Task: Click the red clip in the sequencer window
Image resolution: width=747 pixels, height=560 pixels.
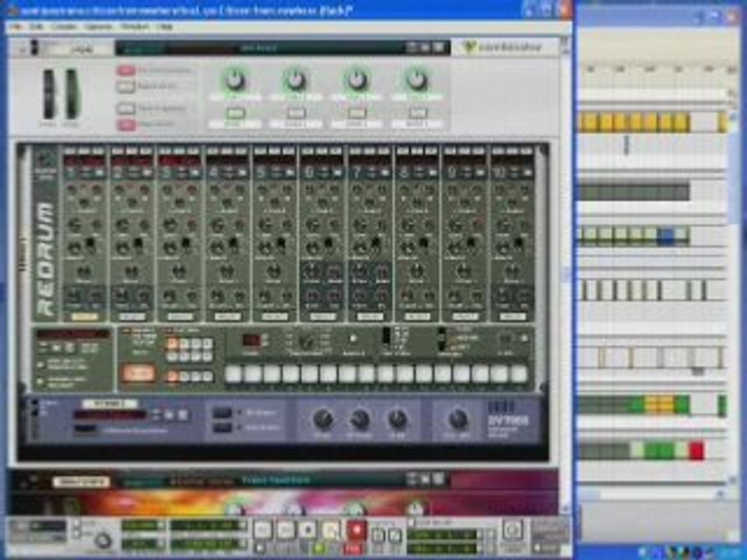Action: click(696, 450)
